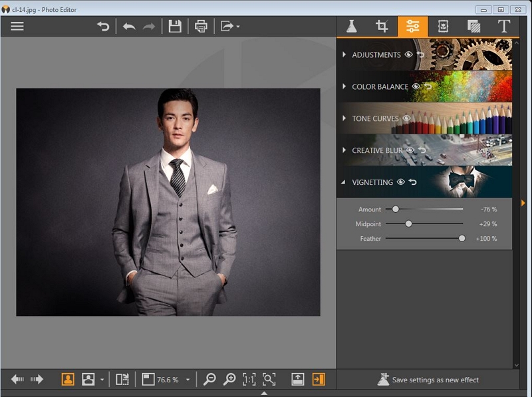Hide the Vignetting effect with eye icon
This screenshot has height=397, width=532.
pyautogui.click(x=401, y=182)
